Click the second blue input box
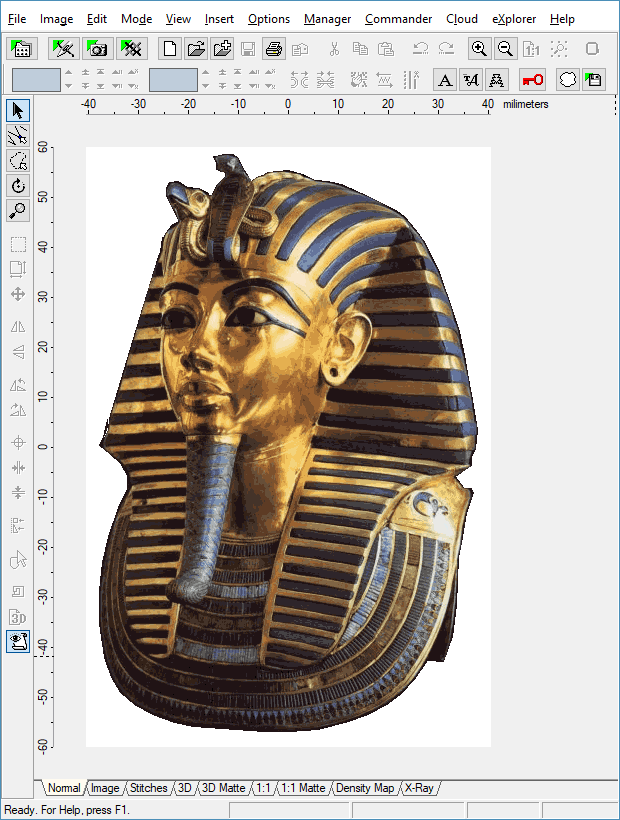Screen dimensions: 620x820 (x=173, y=80)
